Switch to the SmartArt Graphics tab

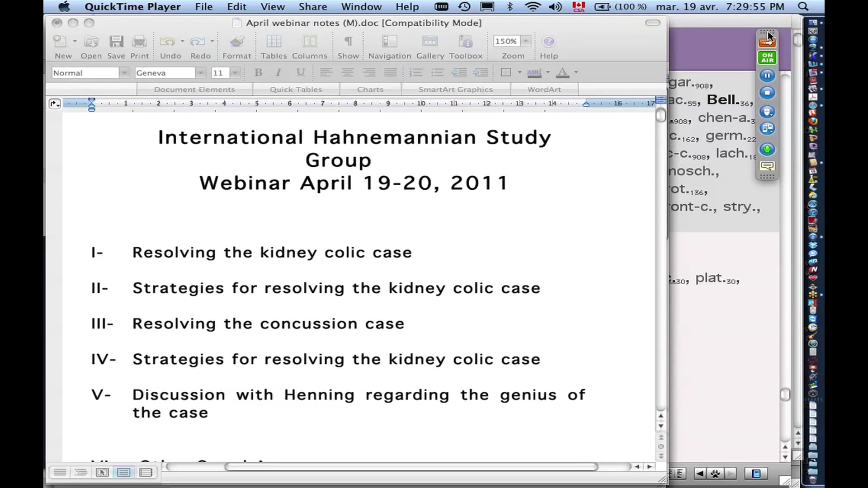click(455, 89)
